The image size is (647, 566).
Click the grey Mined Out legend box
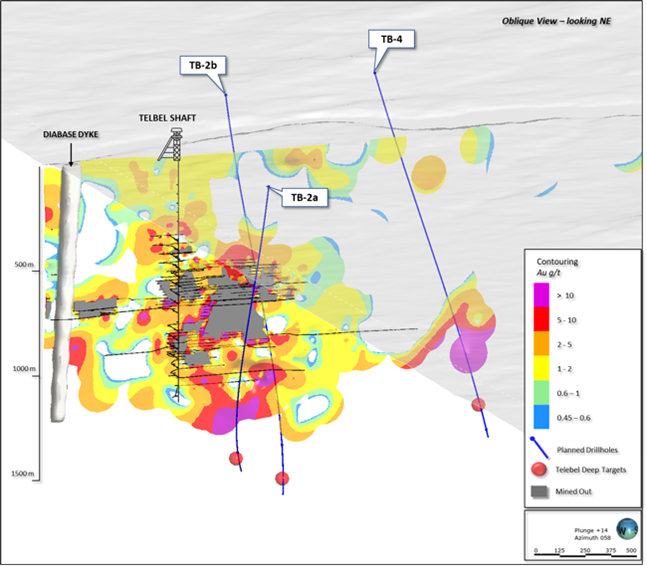click(x=540, y=491)
